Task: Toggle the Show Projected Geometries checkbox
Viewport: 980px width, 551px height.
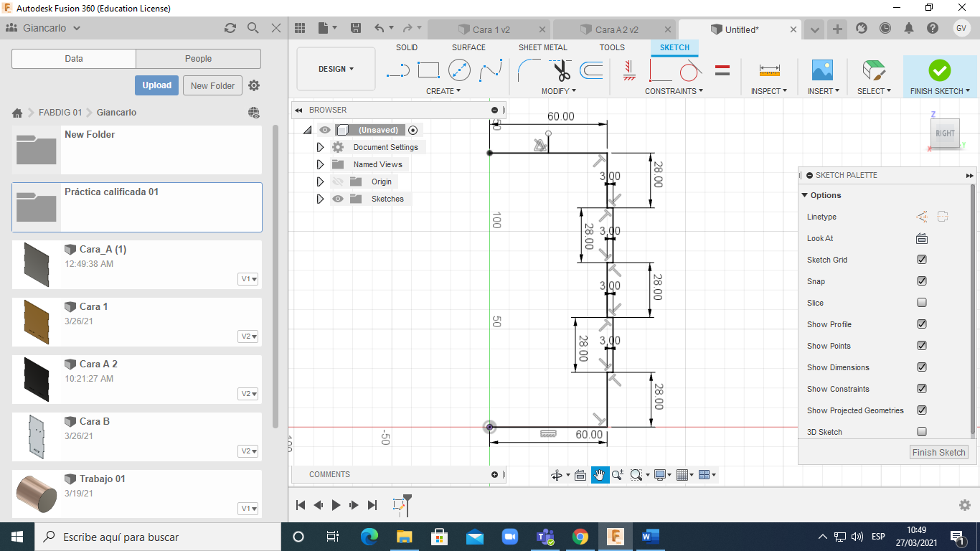Action: 922,410
